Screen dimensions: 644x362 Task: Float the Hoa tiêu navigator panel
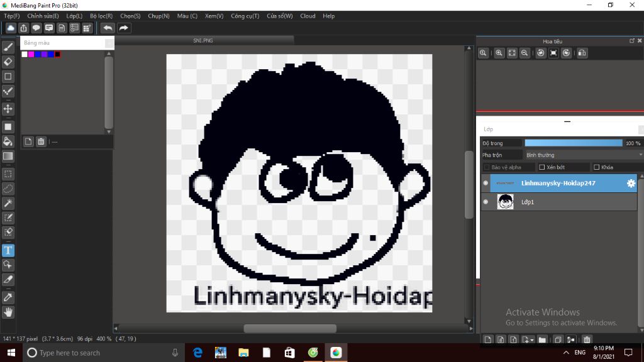coord(631,41)
